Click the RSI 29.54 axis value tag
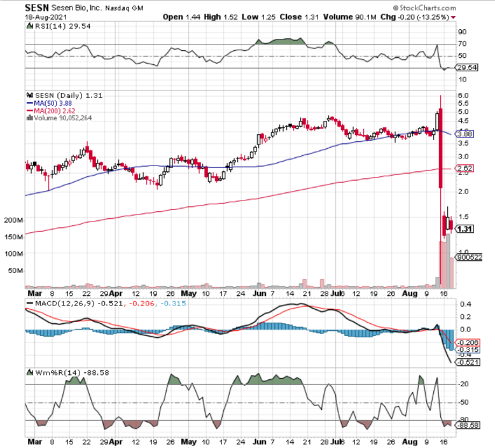Image resolution: width=495 pixels, height=448 pixels. point(467,67)
